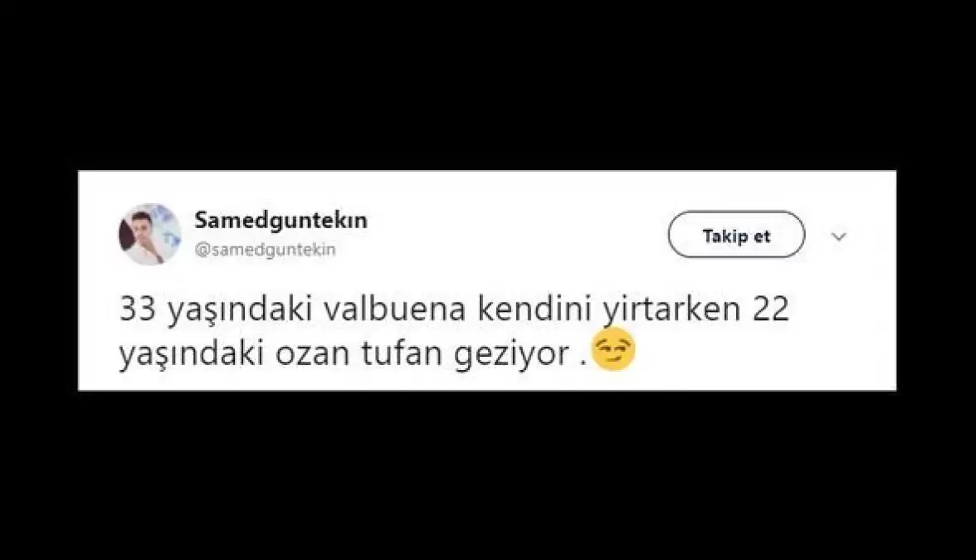The width and height of the screenshot is (976, 560).
Task: Click the period before the emoji
Action: click(x=583, y=363)
